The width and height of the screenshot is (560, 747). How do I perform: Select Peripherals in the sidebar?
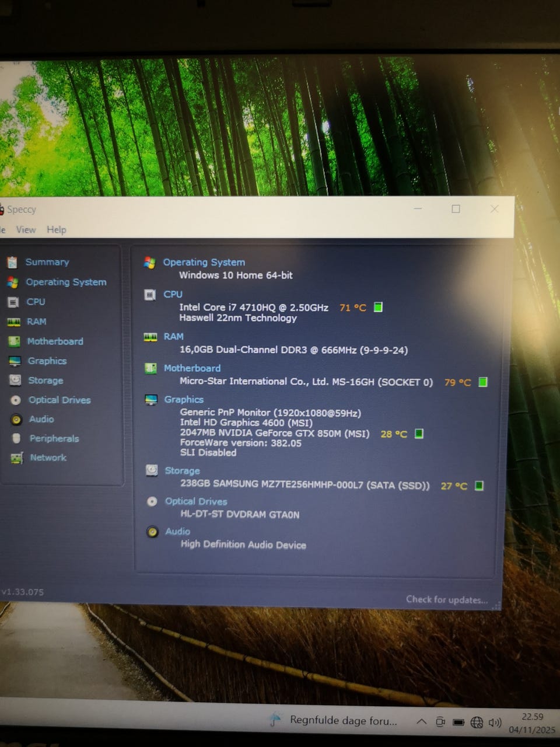coord(54,438)
